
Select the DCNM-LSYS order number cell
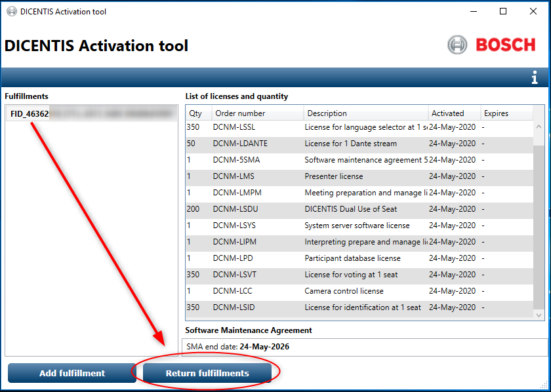[x=234, y=225]
